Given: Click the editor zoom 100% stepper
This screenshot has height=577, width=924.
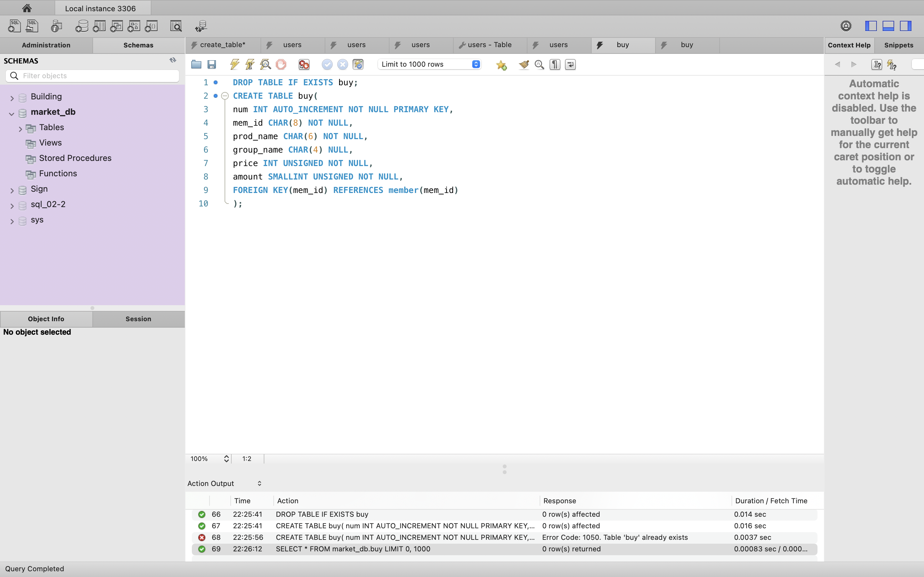Looking at the screenshot, I should click(x=227, y=459).
